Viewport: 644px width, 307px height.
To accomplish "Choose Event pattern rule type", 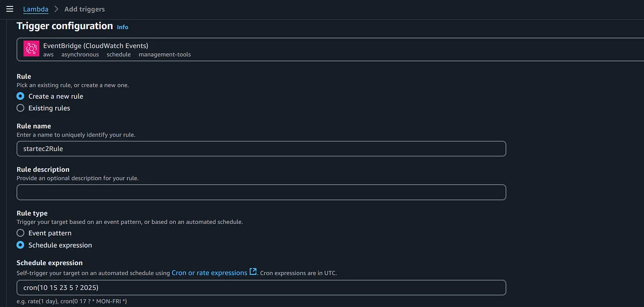I will coord(44,233).
